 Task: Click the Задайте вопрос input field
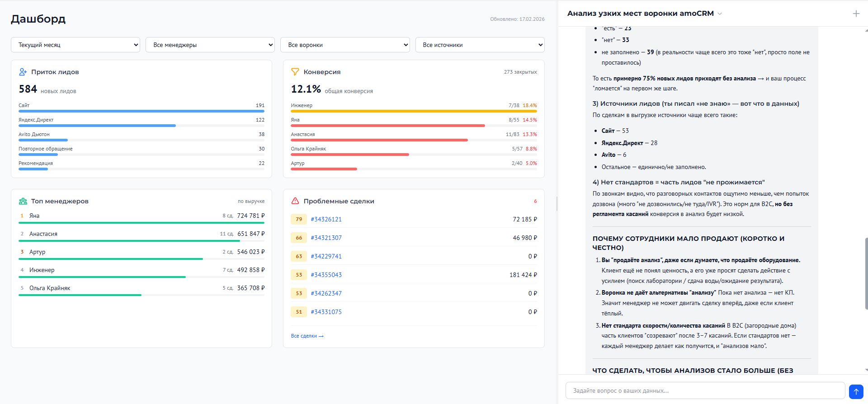[705, 390]
